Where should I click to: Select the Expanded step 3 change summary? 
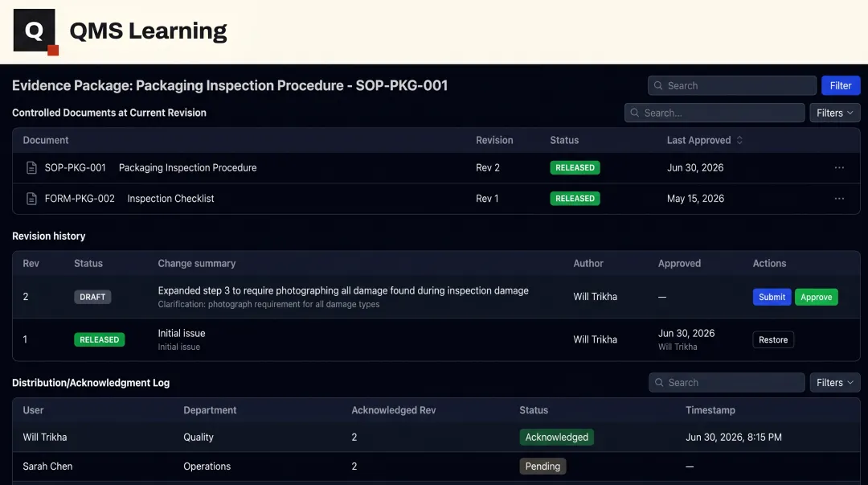point(343,291)
